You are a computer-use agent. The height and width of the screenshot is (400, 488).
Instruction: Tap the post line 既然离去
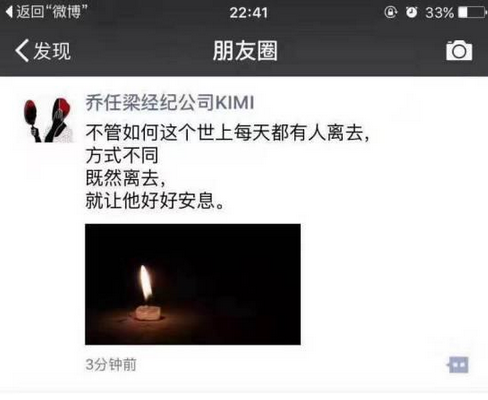(x=126, y=178)
